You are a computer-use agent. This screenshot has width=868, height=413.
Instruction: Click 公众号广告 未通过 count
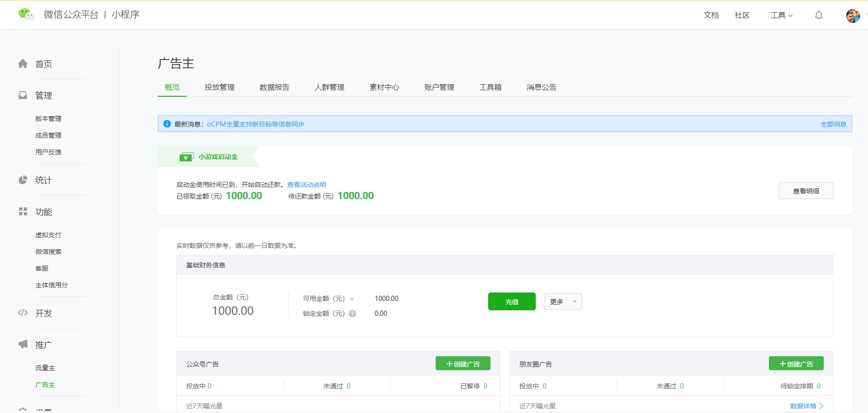[349, 386]
